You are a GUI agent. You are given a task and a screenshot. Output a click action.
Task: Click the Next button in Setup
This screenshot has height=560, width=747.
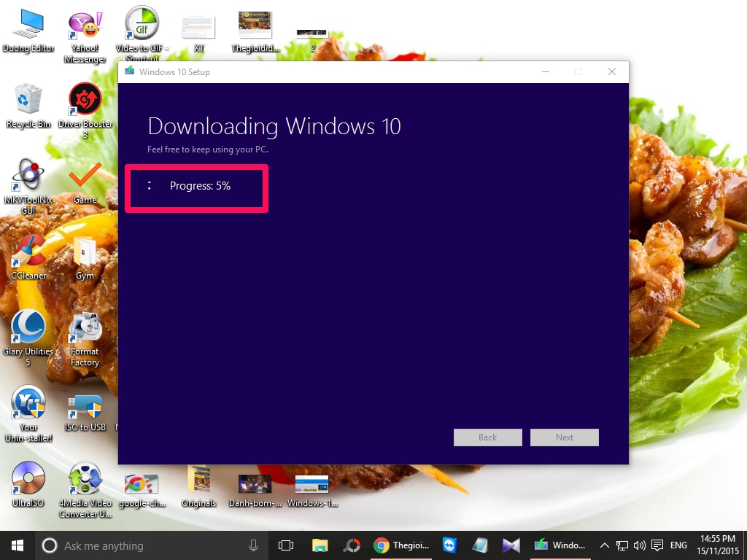pyautogui.click(x=565, y=437)
